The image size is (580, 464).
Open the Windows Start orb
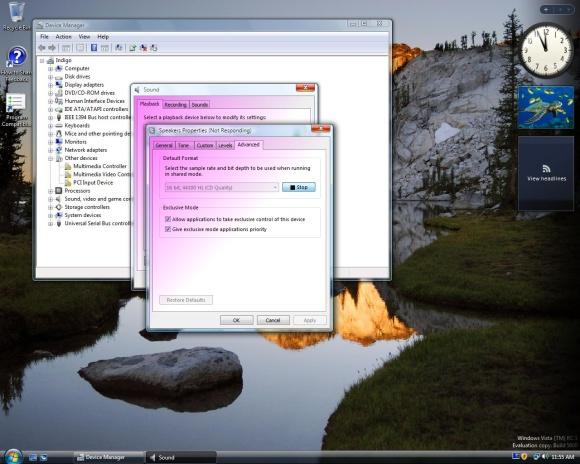(13, 457)
